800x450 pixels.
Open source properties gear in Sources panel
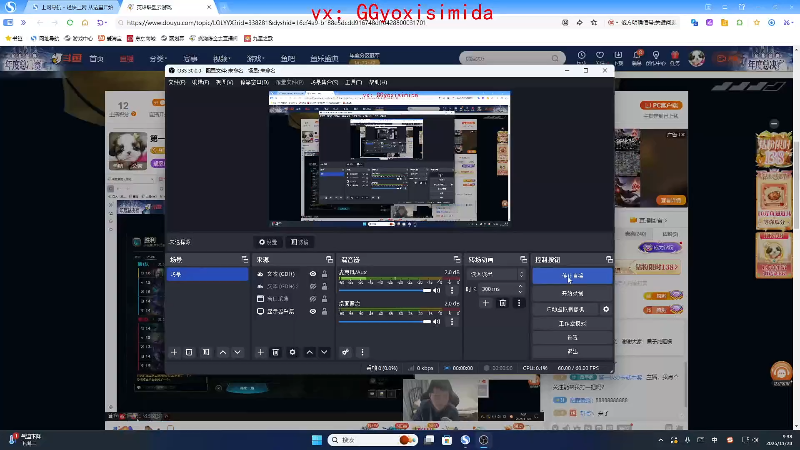[292, 352]
